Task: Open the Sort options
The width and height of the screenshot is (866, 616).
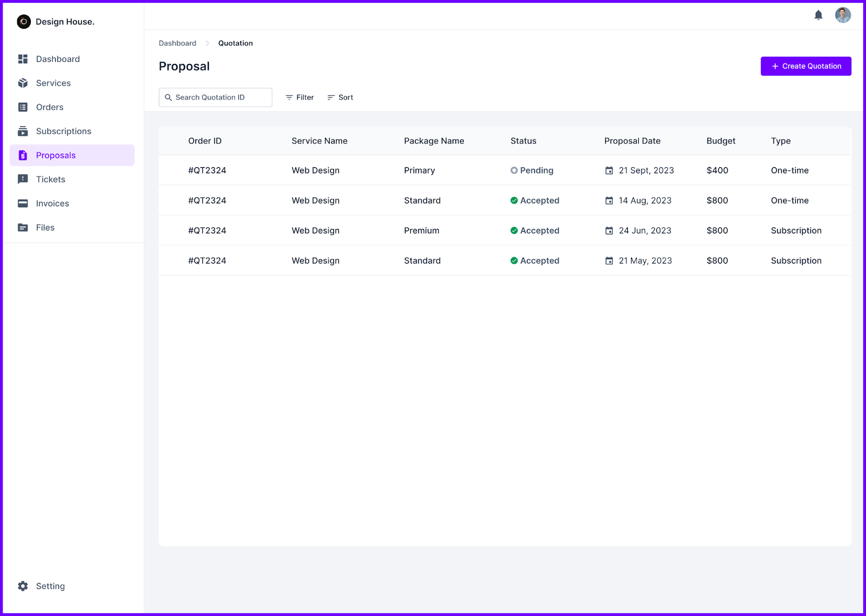Action: click(x=340, y=97)
